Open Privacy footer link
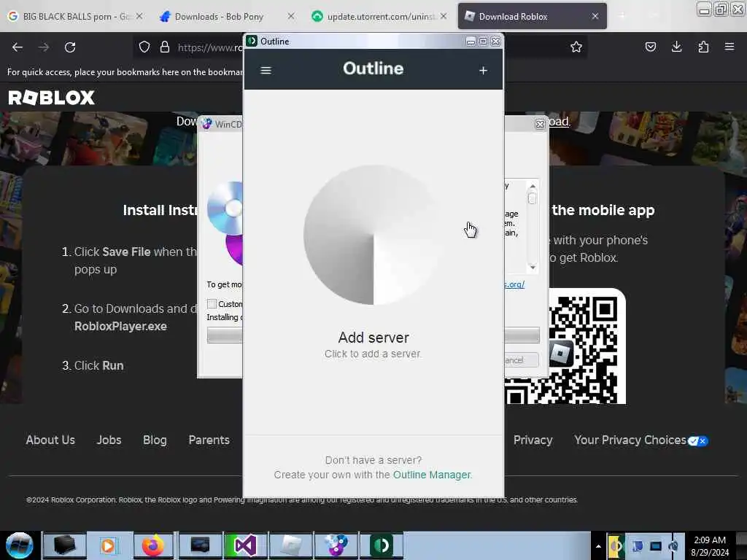This screenshot has width=747, height=560. click(533, 440)
